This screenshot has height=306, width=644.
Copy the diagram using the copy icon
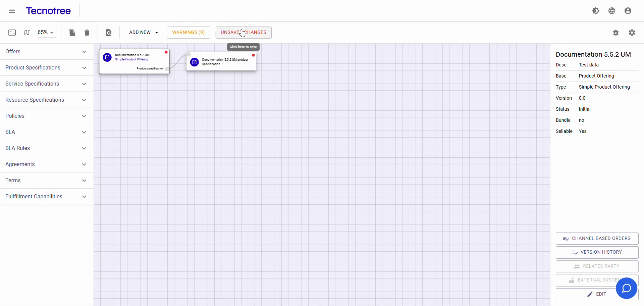[x=72, y=33]
